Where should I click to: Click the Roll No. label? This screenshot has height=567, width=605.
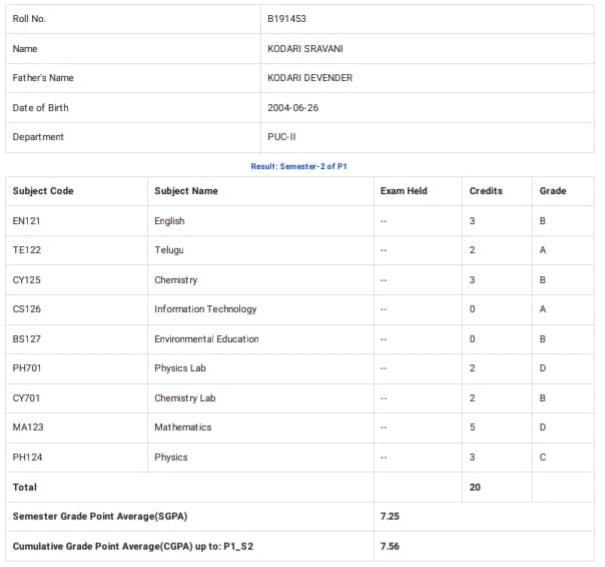coord(29,19)
